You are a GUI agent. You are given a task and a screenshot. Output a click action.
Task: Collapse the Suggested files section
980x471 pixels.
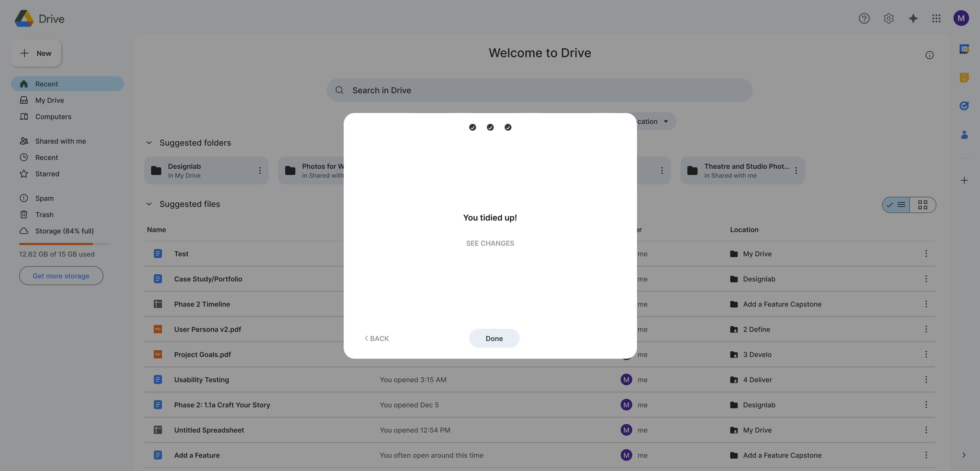(x=149, y=204)
